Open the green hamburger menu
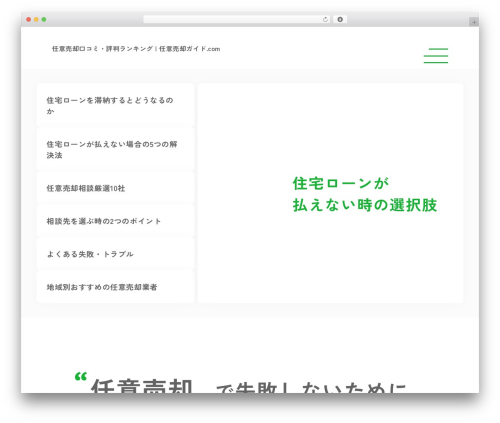The width and height of the screenshot is (500, 423). click(x=436, y=56)
